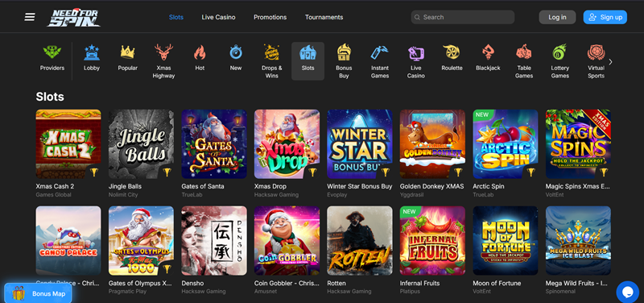Open the Gates of Olympus Xmas thumbnail
644x303 pixels.
tap(141, 240)
